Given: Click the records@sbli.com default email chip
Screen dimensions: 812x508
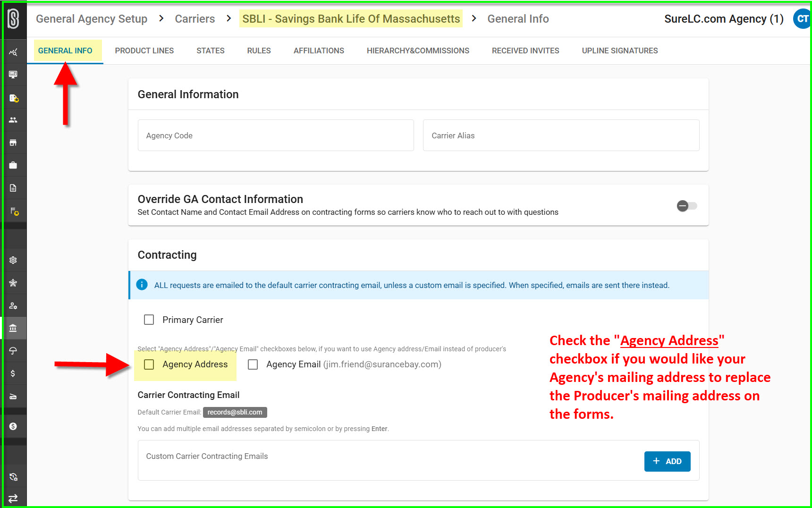Looking at the screenshot, I should pos(235,412).
